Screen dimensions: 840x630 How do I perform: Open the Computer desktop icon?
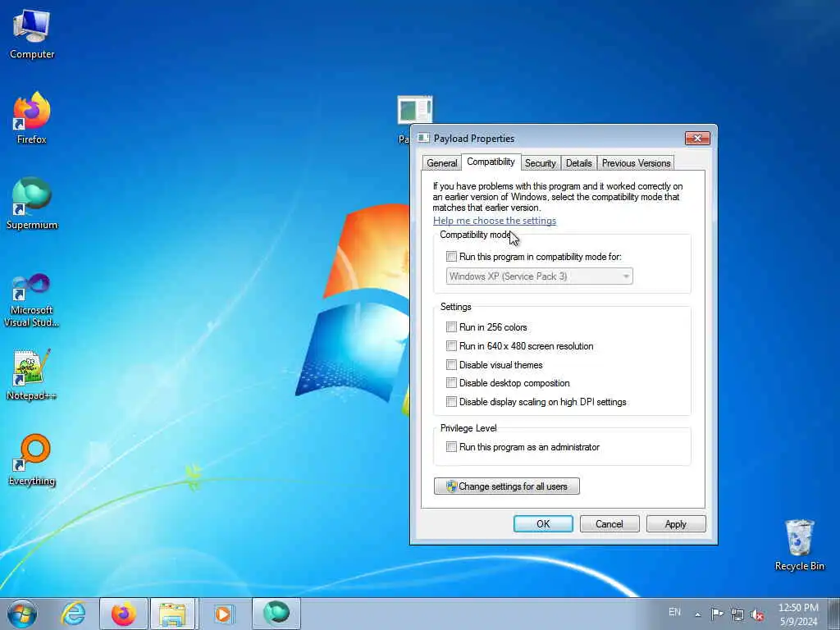tap(32, 34)
